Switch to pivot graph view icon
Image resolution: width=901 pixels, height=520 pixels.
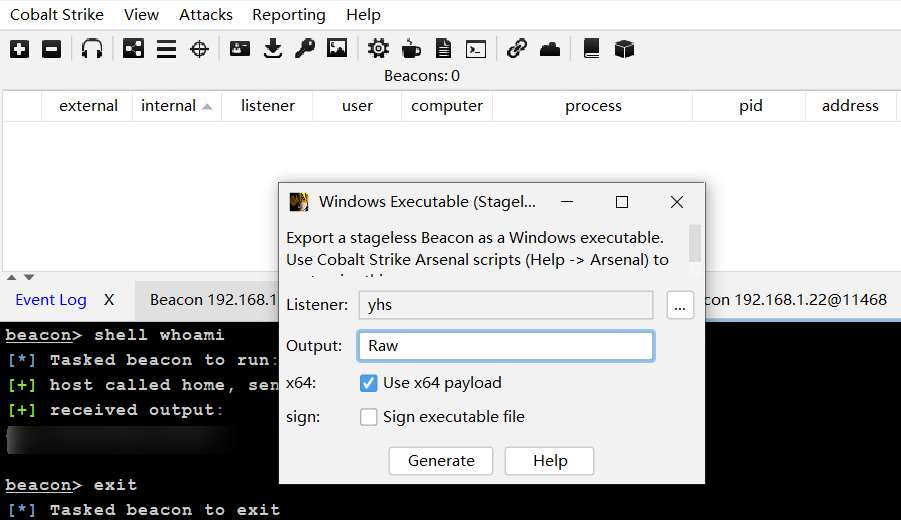point(133,49)
